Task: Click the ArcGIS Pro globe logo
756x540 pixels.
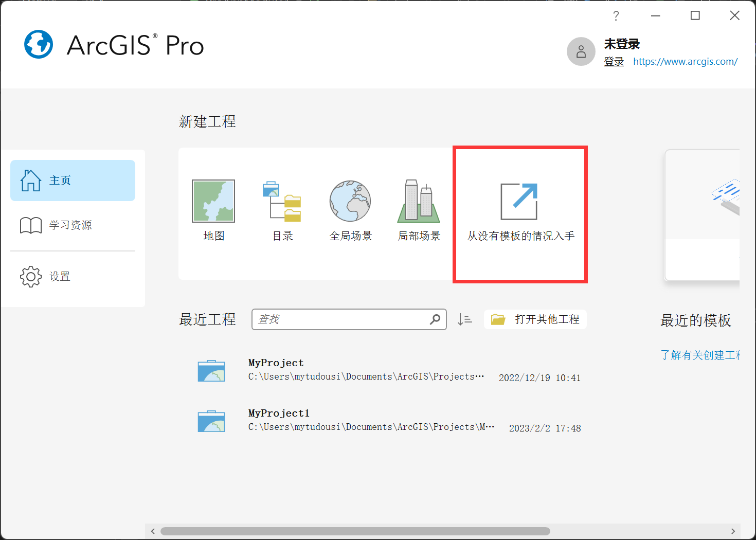Action: pos(39,44)
